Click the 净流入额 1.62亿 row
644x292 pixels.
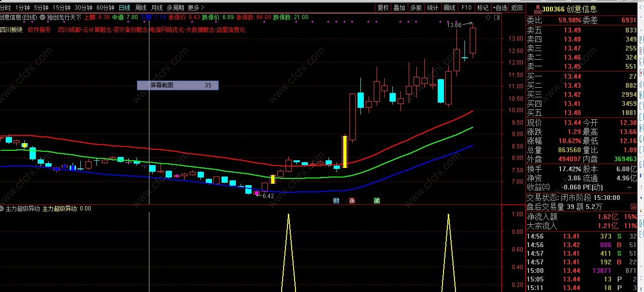[581, 217]
